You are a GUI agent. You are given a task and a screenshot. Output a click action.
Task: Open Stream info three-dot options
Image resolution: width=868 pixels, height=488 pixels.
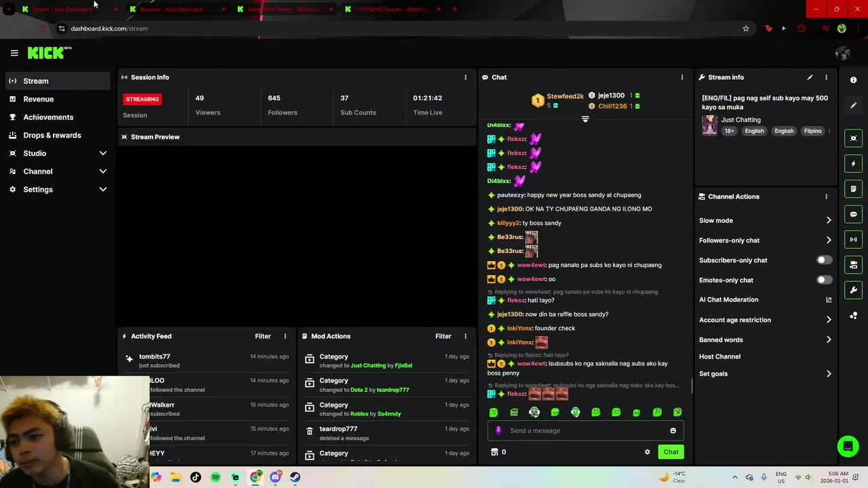point(826,77)
